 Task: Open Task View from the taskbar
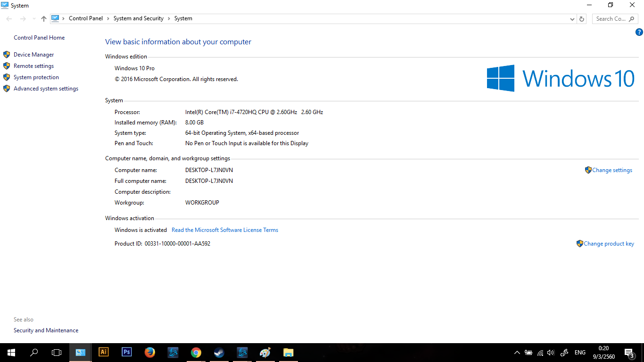pos(57,352)
